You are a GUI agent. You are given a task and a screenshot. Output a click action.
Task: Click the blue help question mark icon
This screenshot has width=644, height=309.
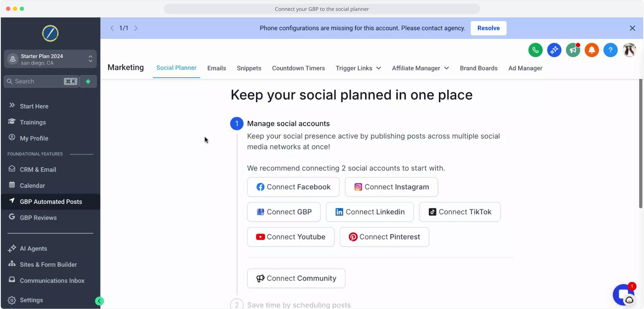(610, 50)
